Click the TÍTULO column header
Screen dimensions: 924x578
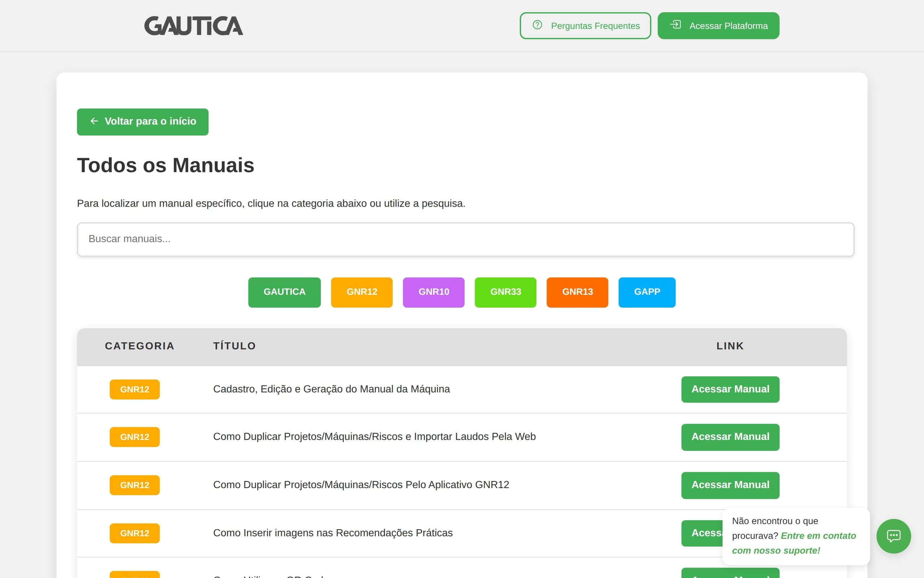pos(235,346)
